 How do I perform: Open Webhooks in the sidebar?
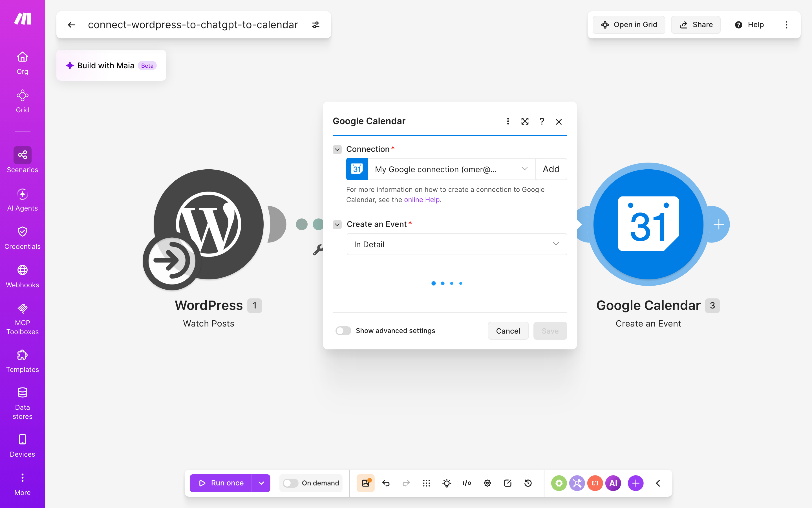pos(23,276)
